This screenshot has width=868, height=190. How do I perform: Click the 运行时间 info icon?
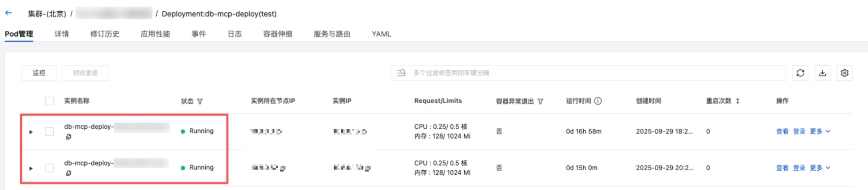coord(598,101)
